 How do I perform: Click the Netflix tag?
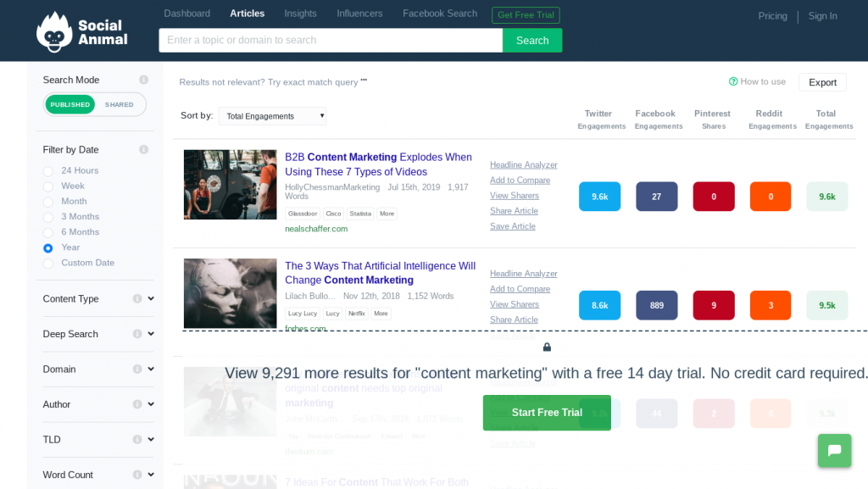pos(357,314)
